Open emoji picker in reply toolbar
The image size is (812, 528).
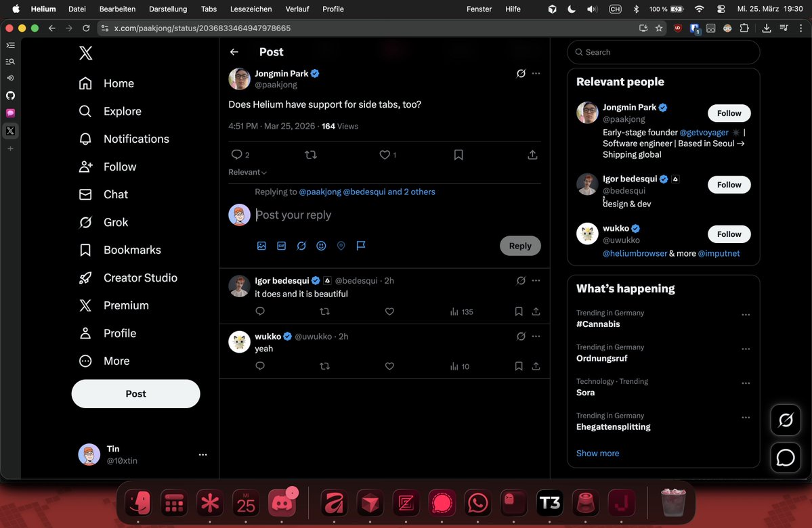(x=321, y=246)
